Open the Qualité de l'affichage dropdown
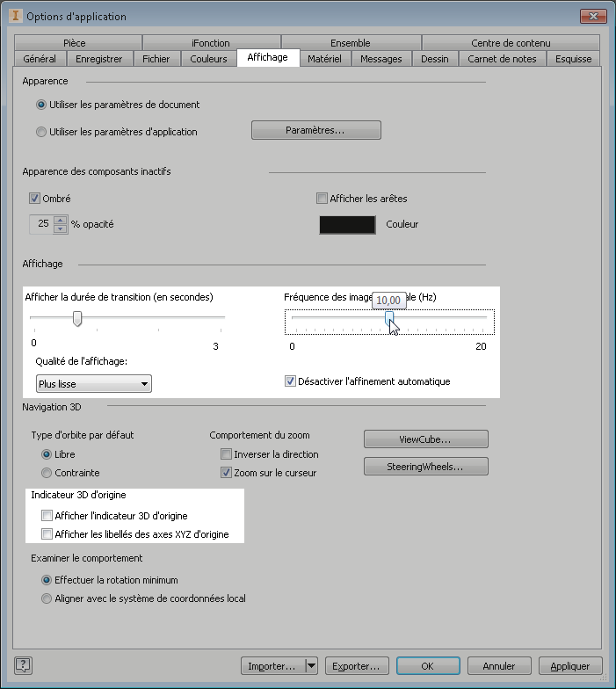This screenshot has width=616, height=689. [x=93, y=383]
